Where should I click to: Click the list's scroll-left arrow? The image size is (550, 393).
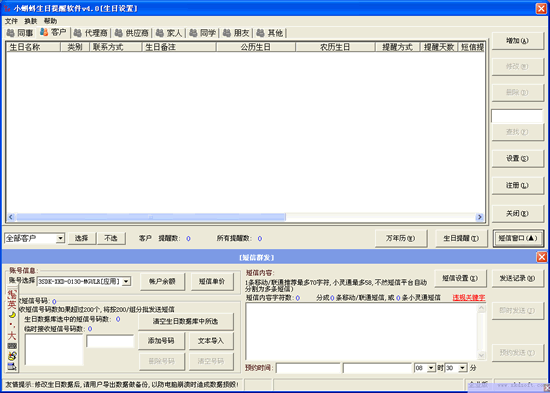coord(11,217)
